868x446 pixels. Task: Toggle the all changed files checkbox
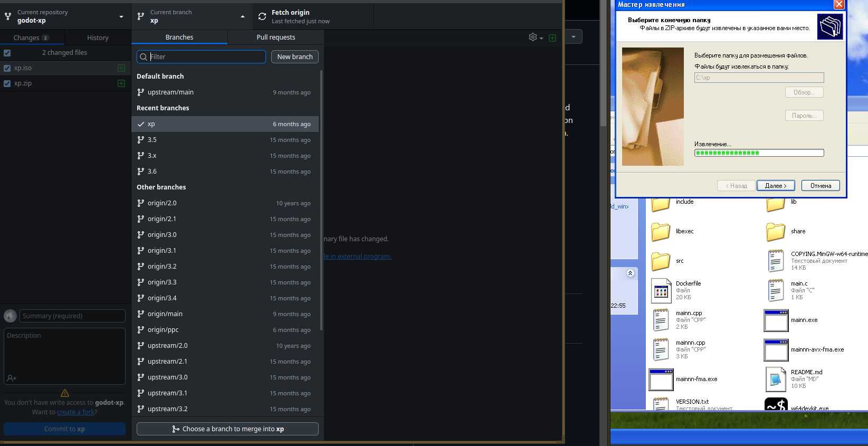[x=7, y=53]
